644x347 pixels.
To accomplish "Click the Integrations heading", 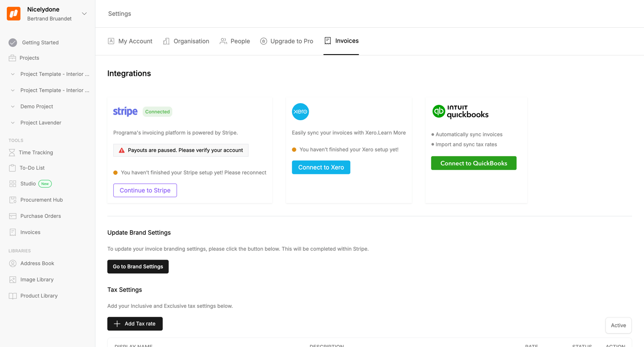I will click(129, 73).
